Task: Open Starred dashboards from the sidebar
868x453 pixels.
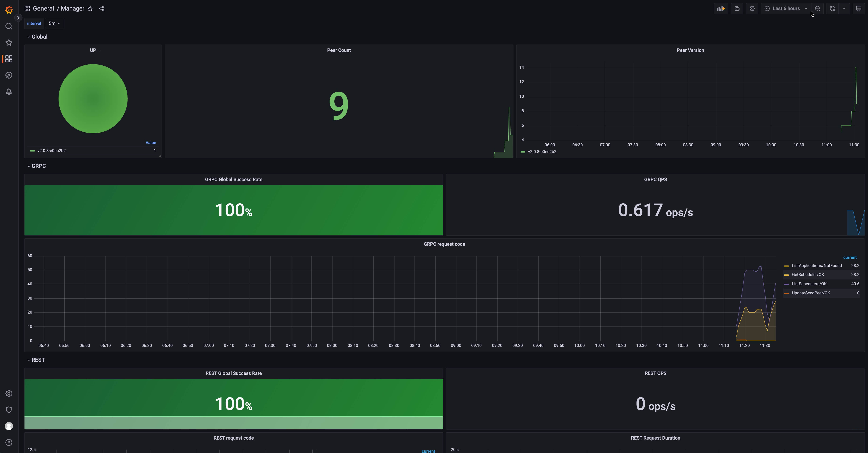Action: tap(9, 43)
